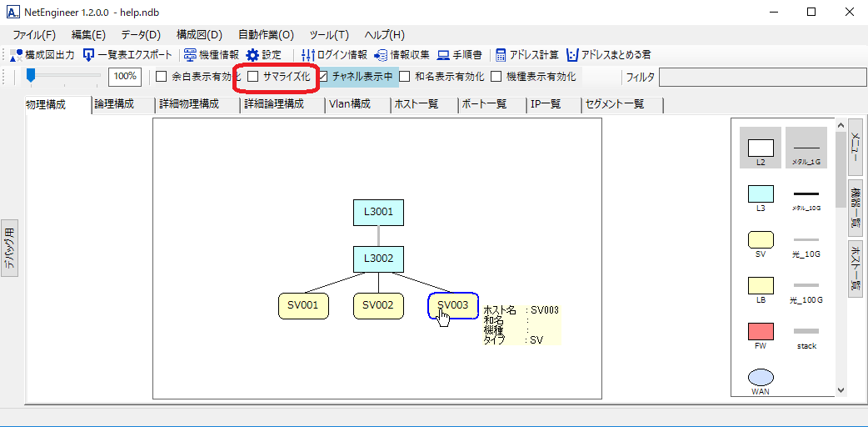The width and height of the screenshot is (868, 427).
Task: Tick the 和名表示有効化 checkbox
Action: tap(405, 77)
